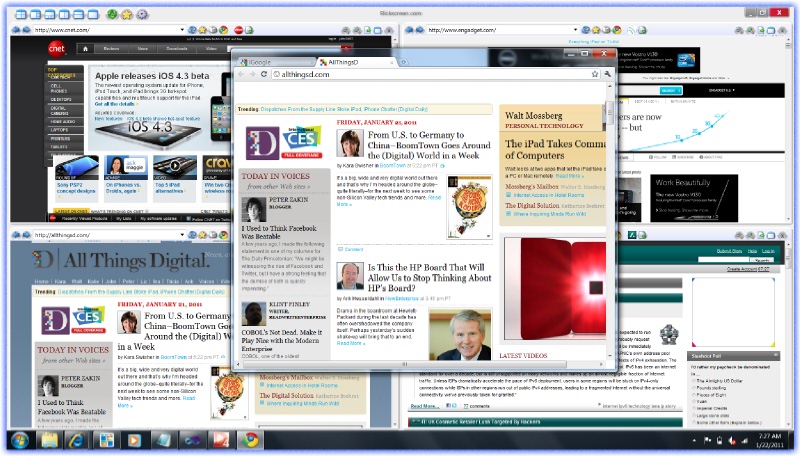
Task: Close the engadget pane with gray X icon
Action: [x=782, y=31]
